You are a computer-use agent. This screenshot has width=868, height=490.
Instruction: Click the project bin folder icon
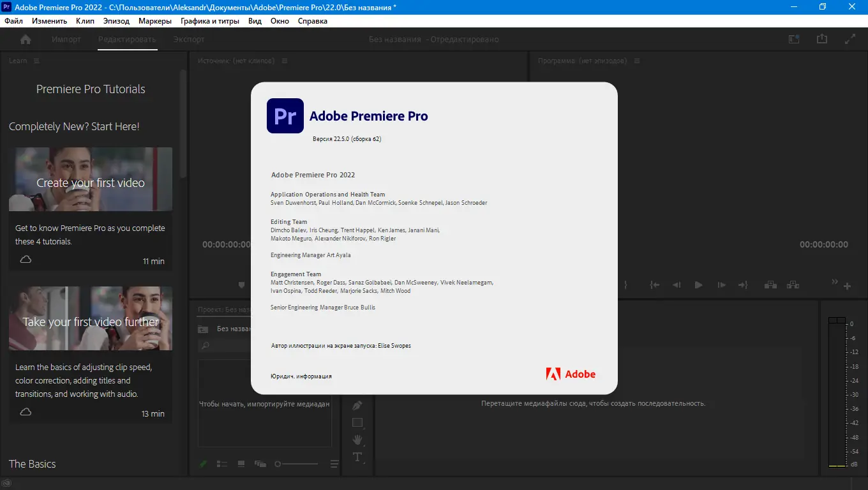[203, 329]
